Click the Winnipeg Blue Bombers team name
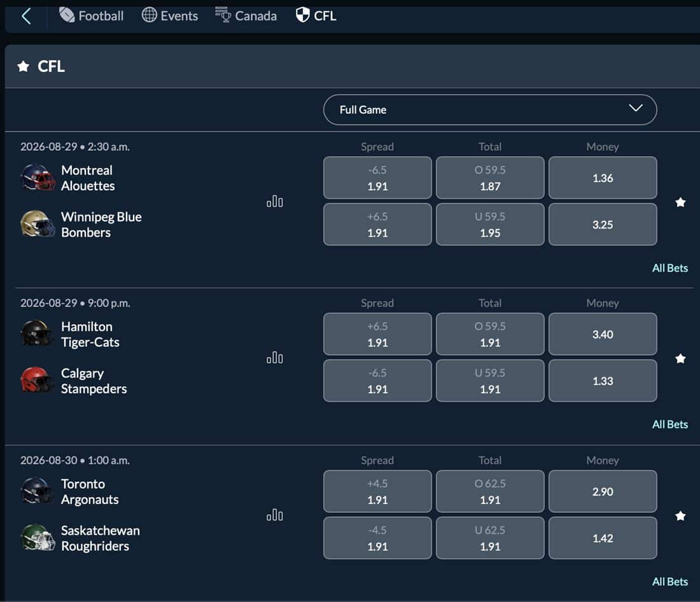700x602 pixels. (101, 224)
